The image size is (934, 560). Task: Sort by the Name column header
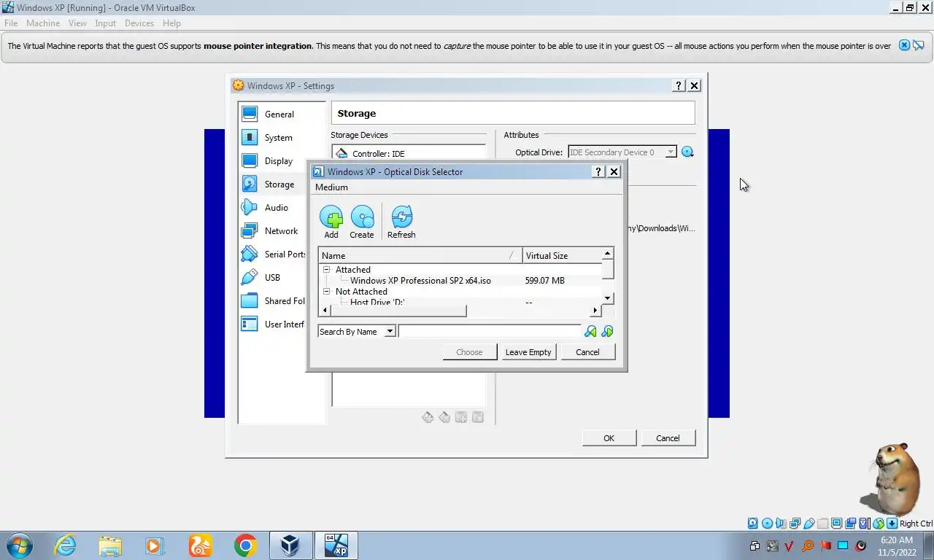click(x=420, y=256)
